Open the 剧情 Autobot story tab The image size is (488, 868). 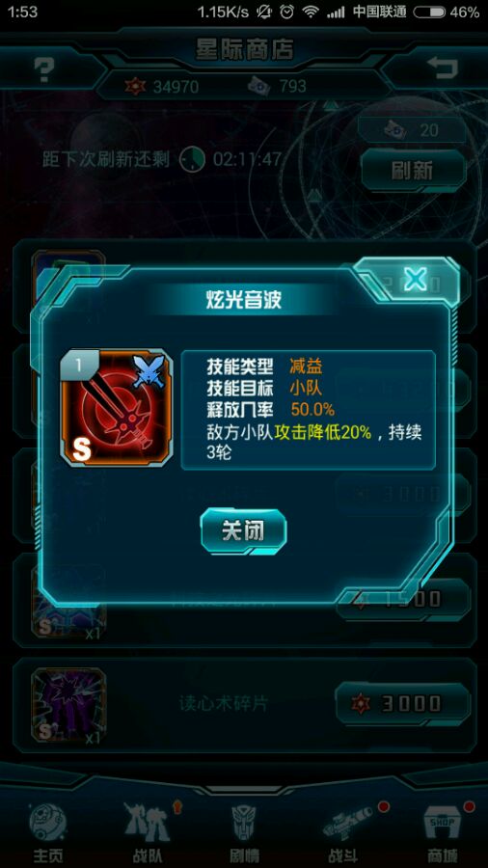(x=244, y=832)
